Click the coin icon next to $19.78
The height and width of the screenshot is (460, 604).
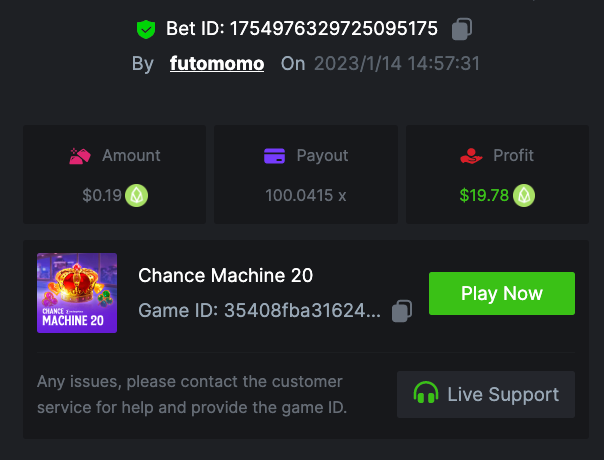point(524,195)
